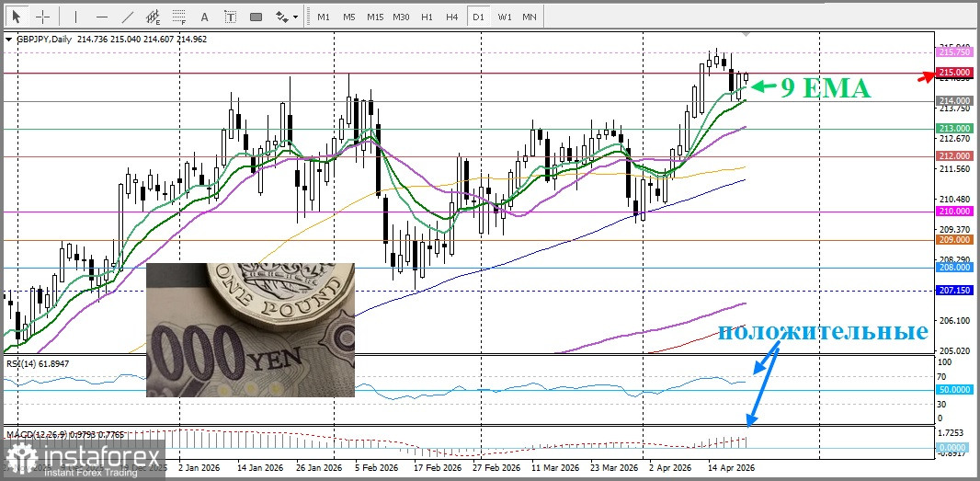Click the pound and yen thumbnail image

coord(250,329)
